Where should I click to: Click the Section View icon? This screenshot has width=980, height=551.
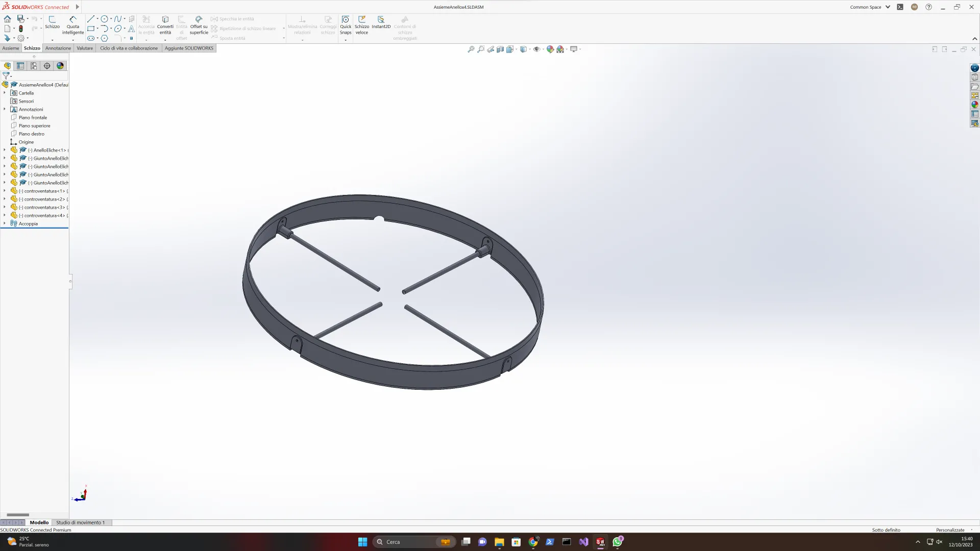click(500, 49)
